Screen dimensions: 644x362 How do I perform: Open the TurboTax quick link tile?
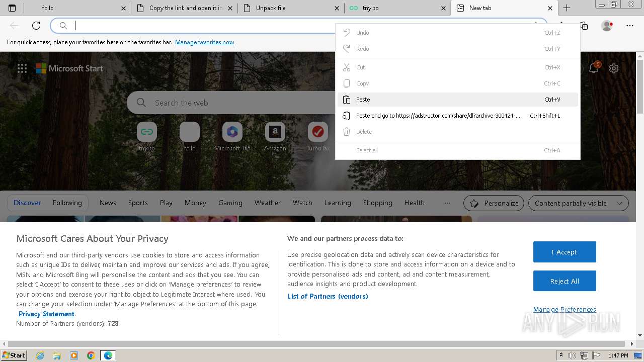click(318, 137)
